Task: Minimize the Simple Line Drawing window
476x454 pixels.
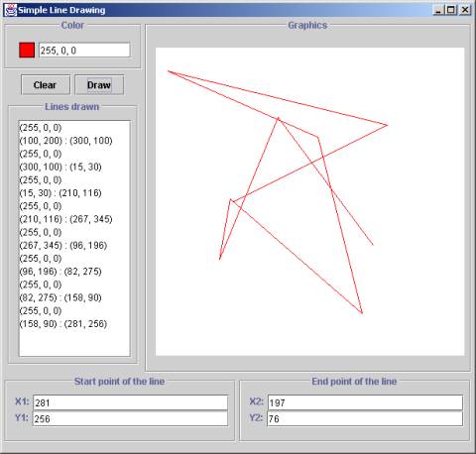Action: 438,10
